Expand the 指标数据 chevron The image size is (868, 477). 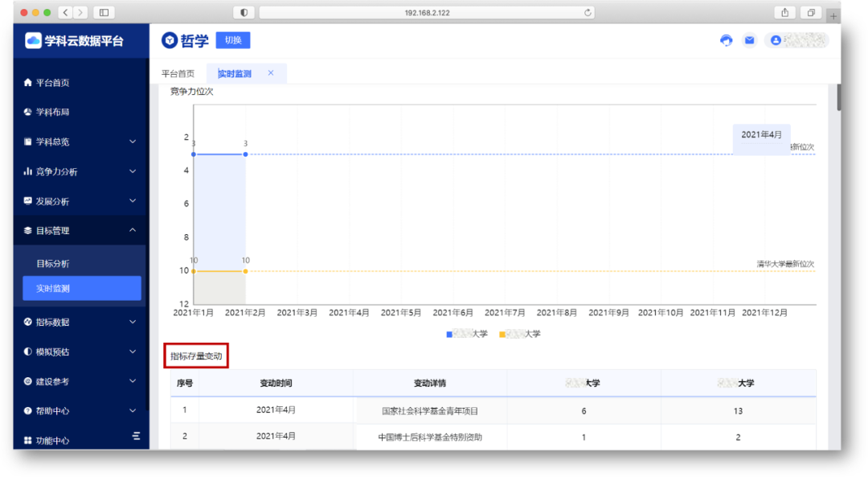pos(133,322)
